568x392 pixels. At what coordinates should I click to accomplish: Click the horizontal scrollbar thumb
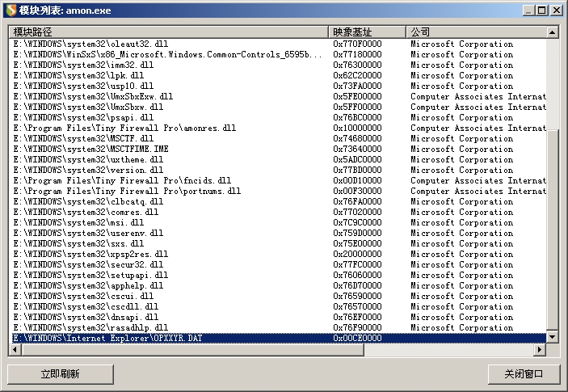pos(193,350)
